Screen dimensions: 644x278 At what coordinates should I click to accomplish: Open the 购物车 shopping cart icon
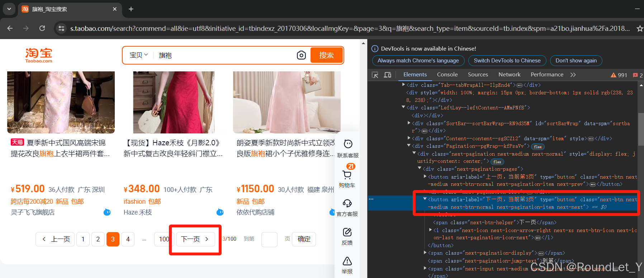[347, 176]
